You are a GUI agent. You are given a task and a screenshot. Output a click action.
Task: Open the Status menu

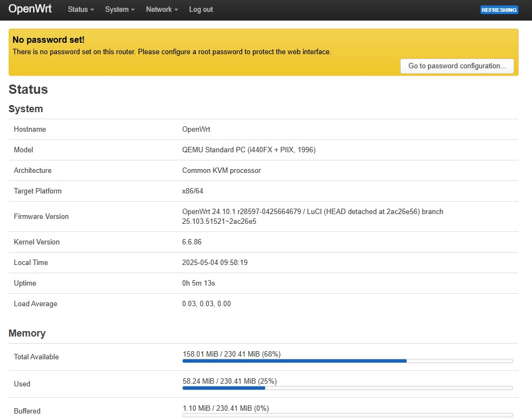(78, 9)
